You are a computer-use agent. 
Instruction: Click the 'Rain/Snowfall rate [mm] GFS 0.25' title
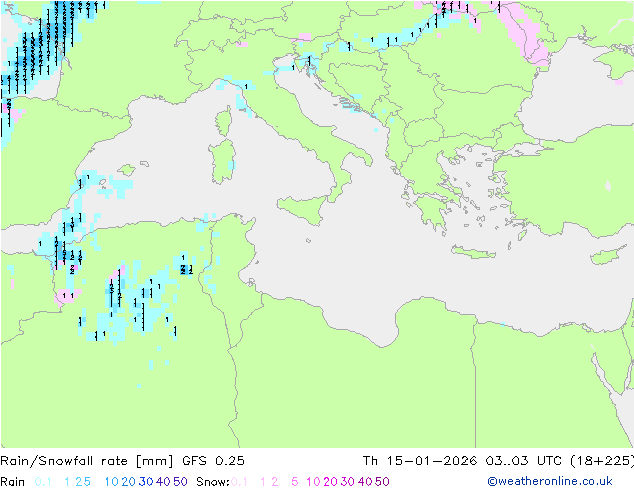coord(122,461)
